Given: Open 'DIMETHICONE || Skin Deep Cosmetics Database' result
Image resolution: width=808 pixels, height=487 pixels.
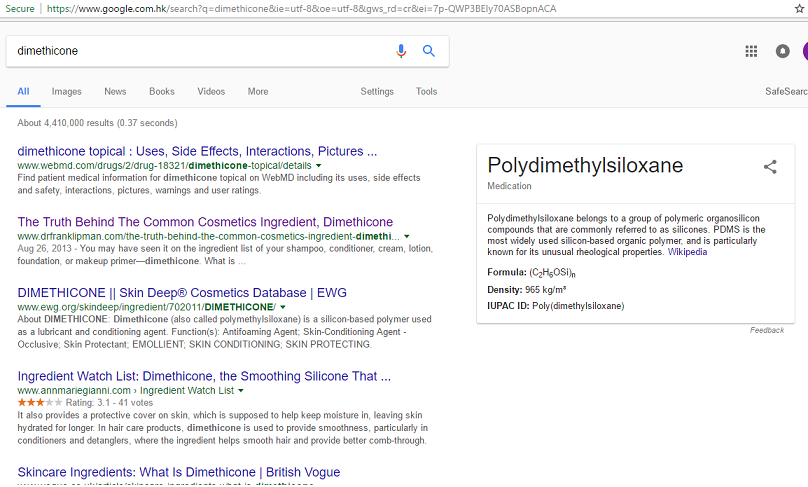Looking at the screenshot, I should pos(182,293).
